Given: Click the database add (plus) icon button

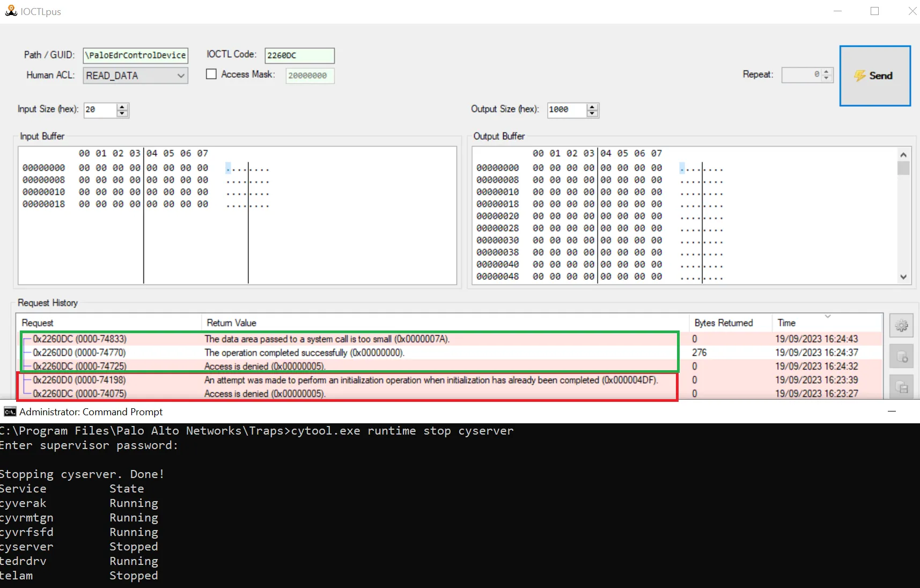Looking at the screenshot, I should click(x=901, y=357).
